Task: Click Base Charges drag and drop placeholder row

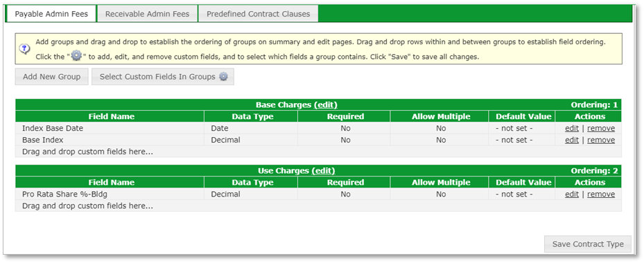Action: pos(318,152)
